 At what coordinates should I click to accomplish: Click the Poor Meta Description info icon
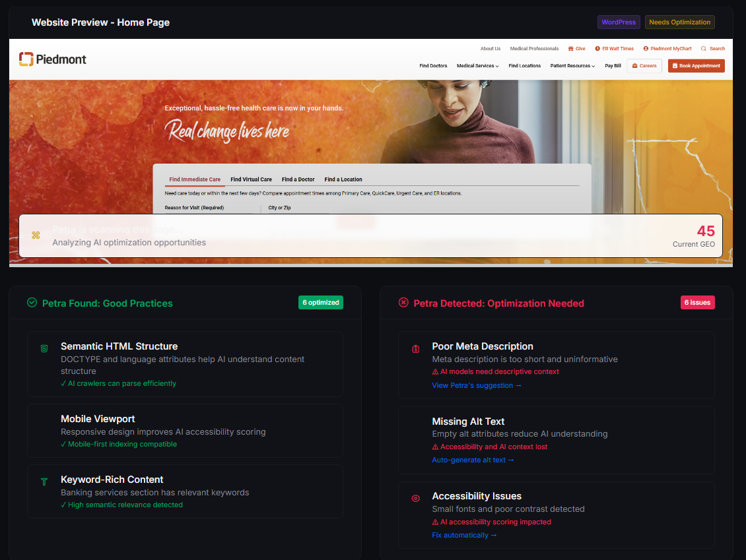[415, 348]
